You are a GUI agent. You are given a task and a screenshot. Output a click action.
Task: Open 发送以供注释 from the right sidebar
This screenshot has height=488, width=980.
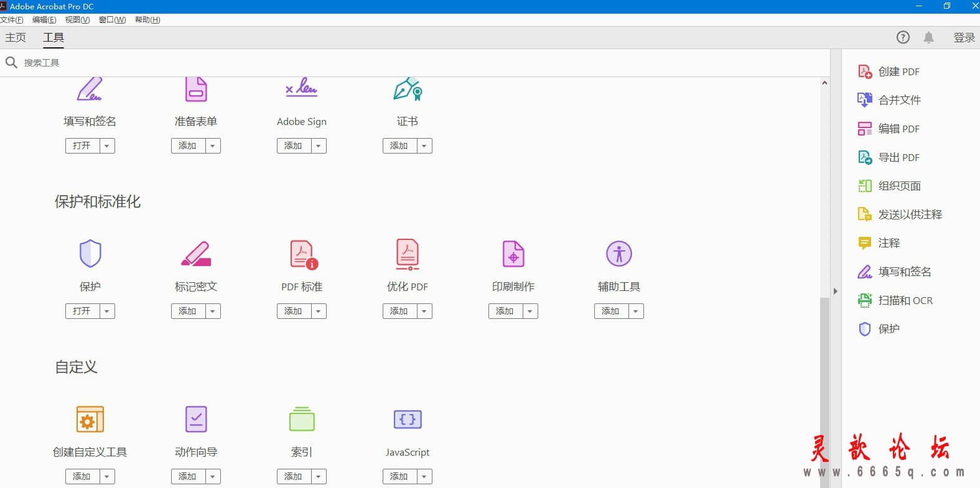[x=900, y=214]
